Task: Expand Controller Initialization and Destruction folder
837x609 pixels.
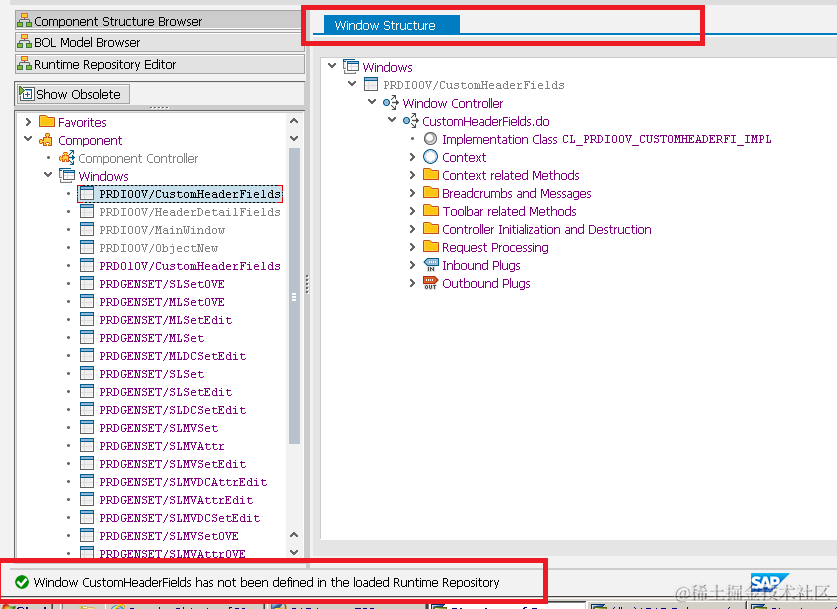Action: click(412, 229)
